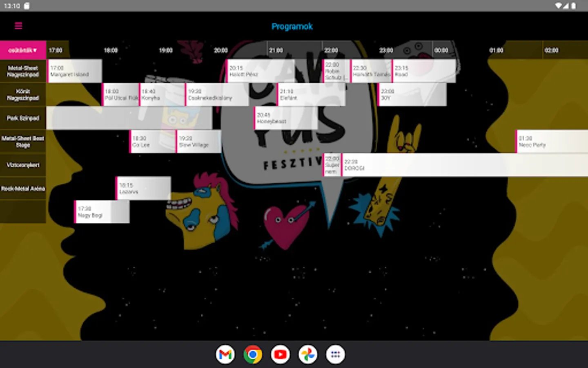This screenshot has width=588, height=368.
Task: Click the 01:00 time header
Action: (x=497, y=50)
